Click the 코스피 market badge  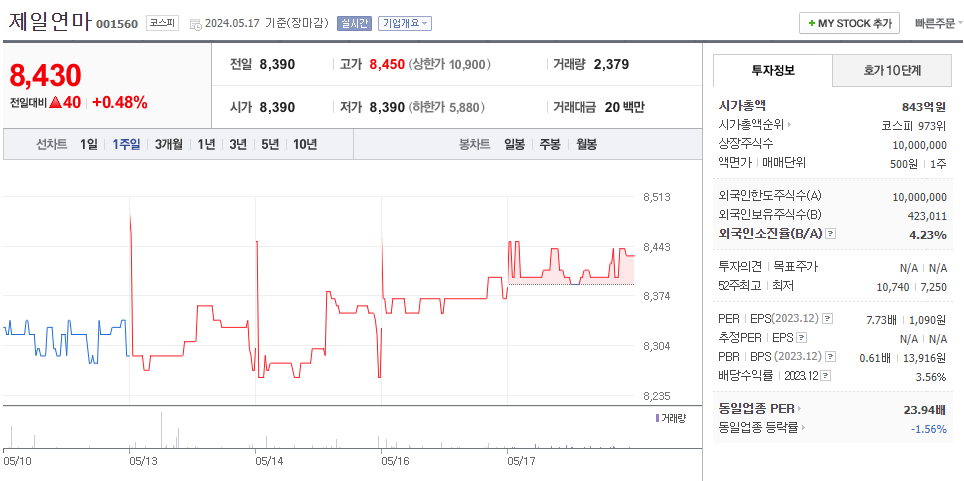coord(162,24)
